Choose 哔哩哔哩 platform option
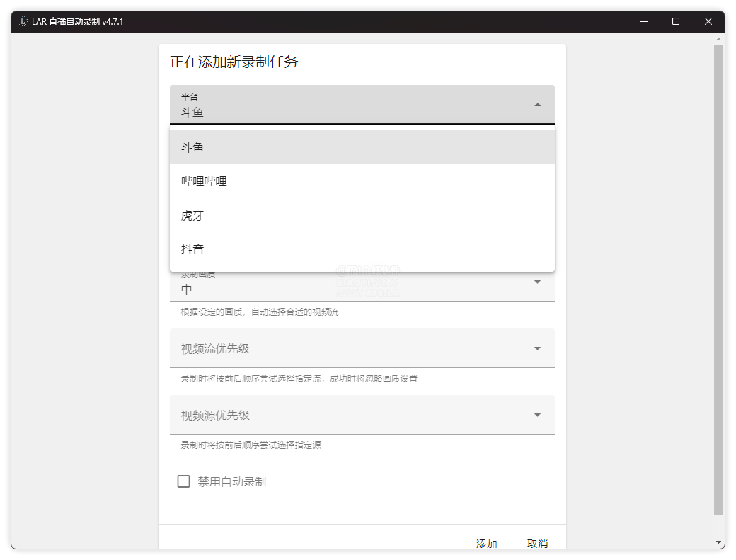Screen dimensions: 736x560 [362, 181]
